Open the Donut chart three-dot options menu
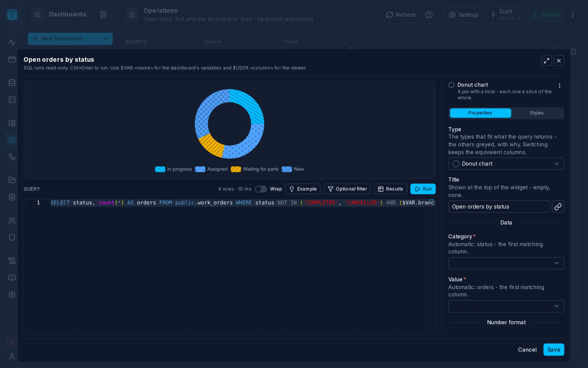 coord(560,86)
